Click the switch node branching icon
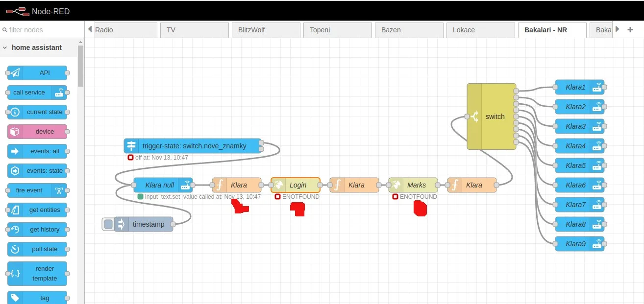This screenshot has height=304, width=644. pos(474,117)
